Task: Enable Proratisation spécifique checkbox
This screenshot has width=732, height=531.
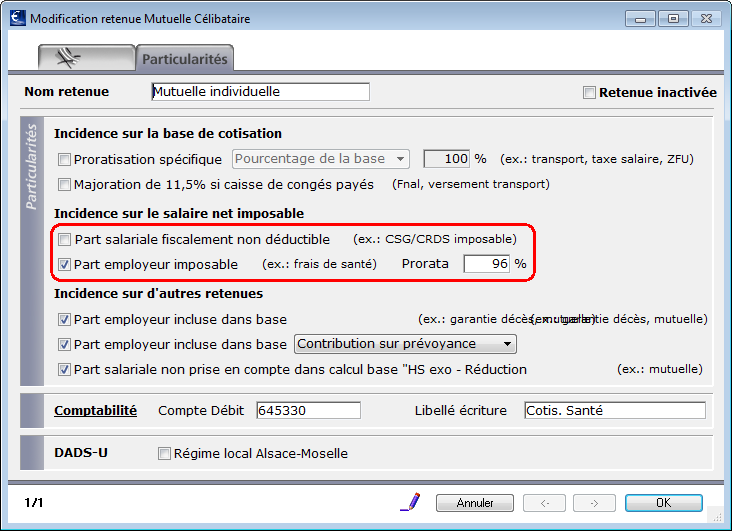Action: [x=64, y=160]
